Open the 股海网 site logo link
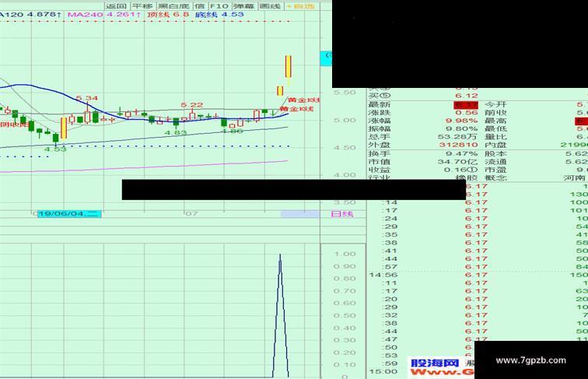This screenshot has width=588, height=379. click(435, 363)
